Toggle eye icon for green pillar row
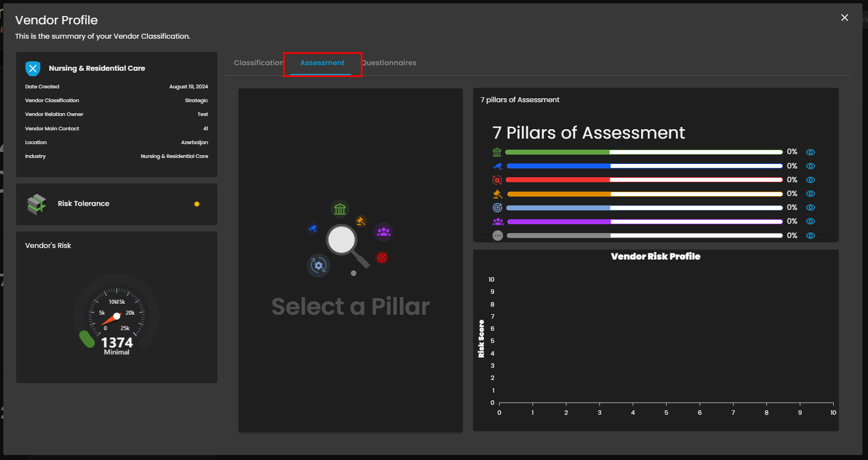 click(x=810, y=152)
